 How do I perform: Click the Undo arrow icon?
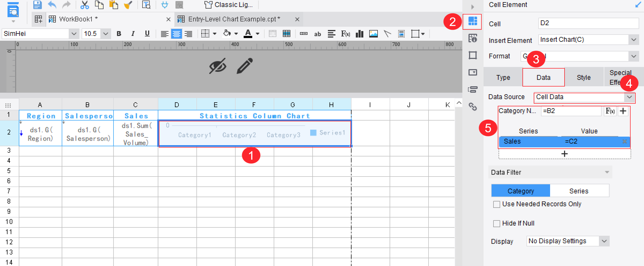pos(52,5)
